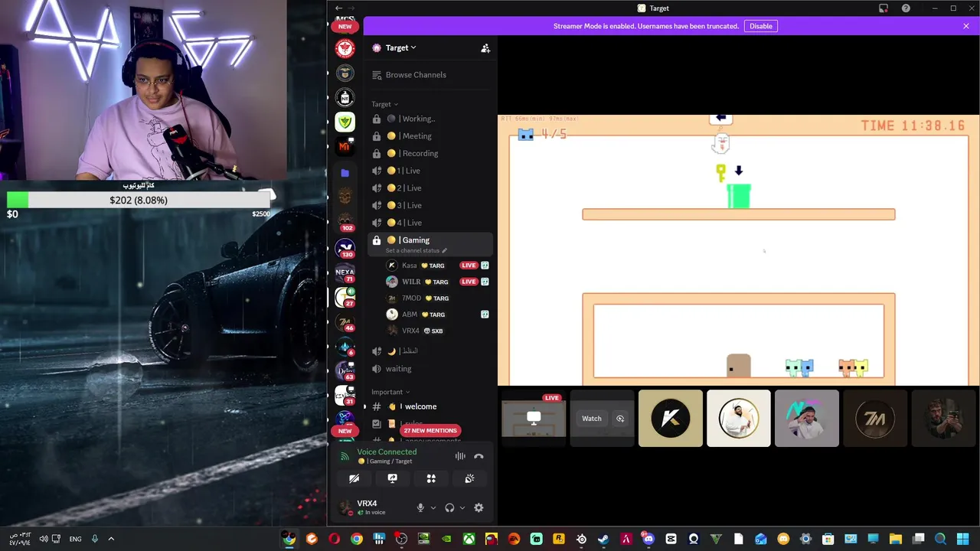Open Discord help question mark icon
The image size is (980, 551).
pos(906,8)
